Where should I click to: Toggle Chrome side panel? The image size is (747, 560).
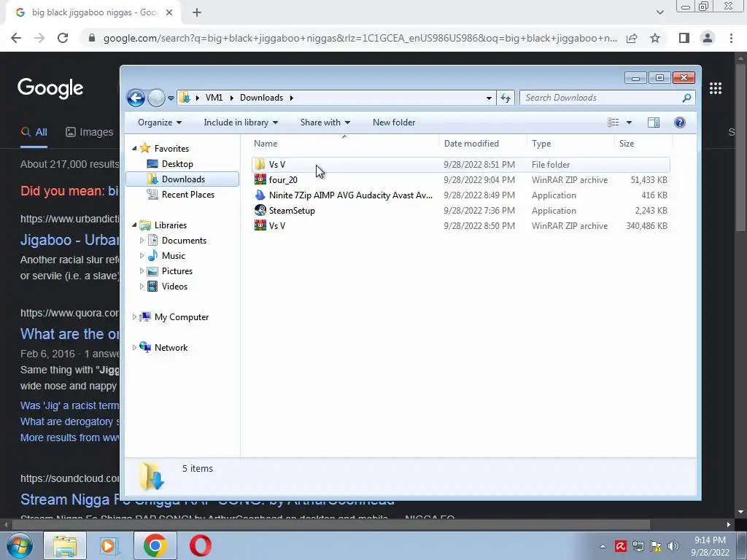click(x=684, y=38)
